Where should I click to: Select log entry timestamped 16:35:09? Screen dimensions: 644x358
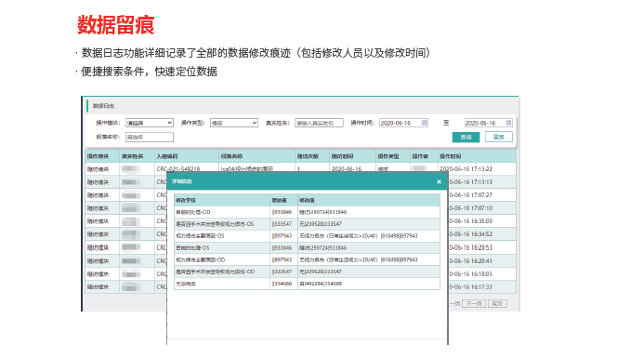(470, 221)
